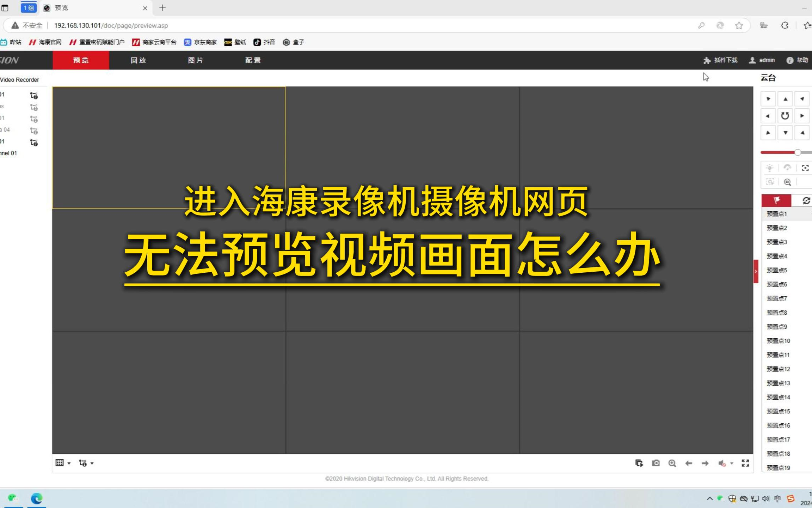Add page to favorites star icon
The height and width of the screenshot is (508, 812).
(739, 26)
